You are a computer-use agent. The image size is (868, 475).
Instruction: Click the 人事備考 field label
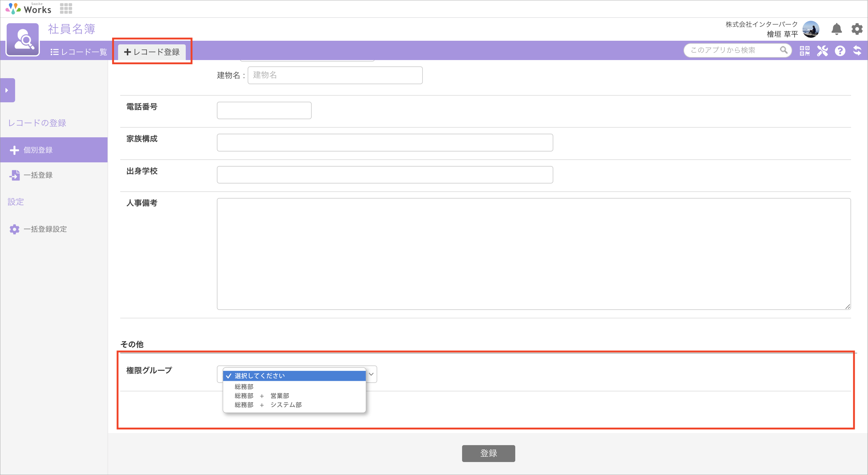pos(142,203)
